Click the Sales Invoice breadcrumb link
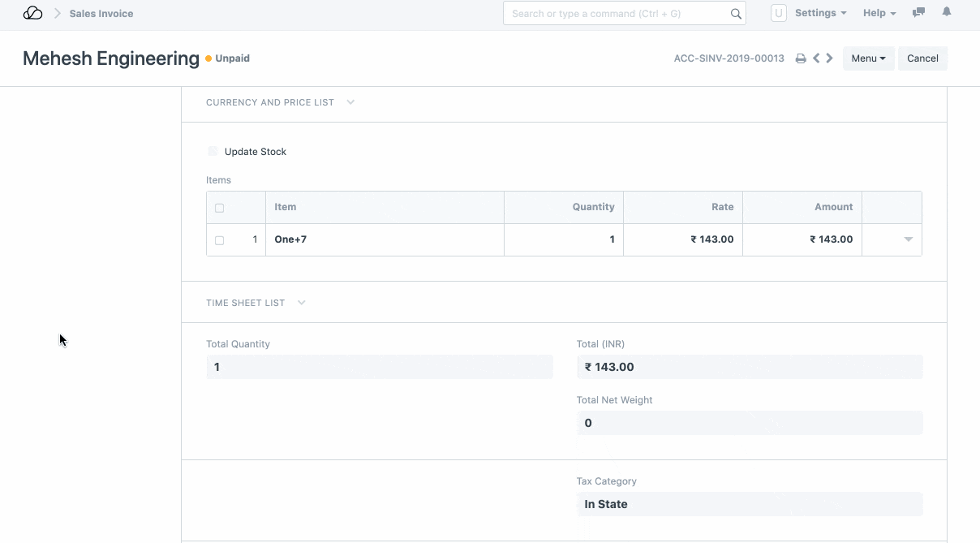The image size is (980, 543). (101, 14)
